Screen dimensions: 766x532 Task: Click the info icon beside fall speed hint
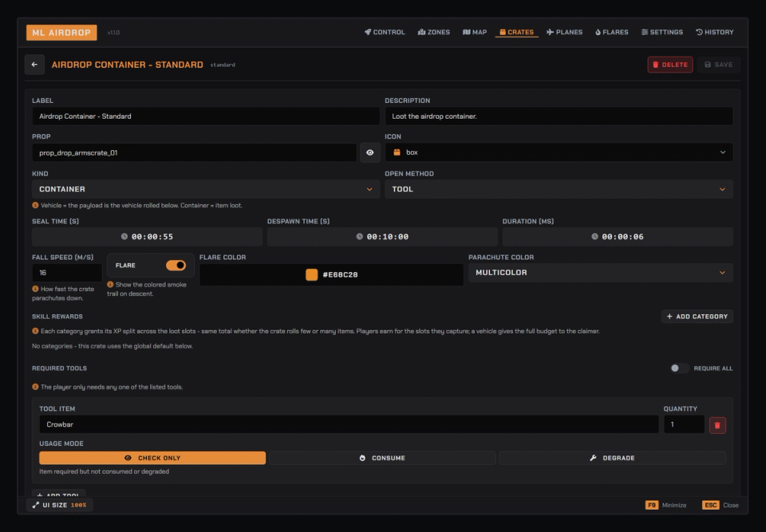(x=35, y=289)
